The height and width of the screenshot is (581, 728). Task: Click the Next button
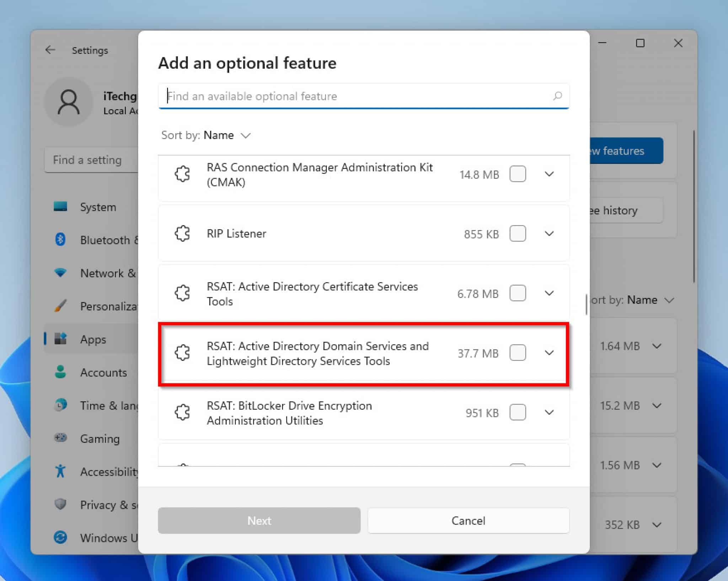pyautogui.click(x=259, y=521)
